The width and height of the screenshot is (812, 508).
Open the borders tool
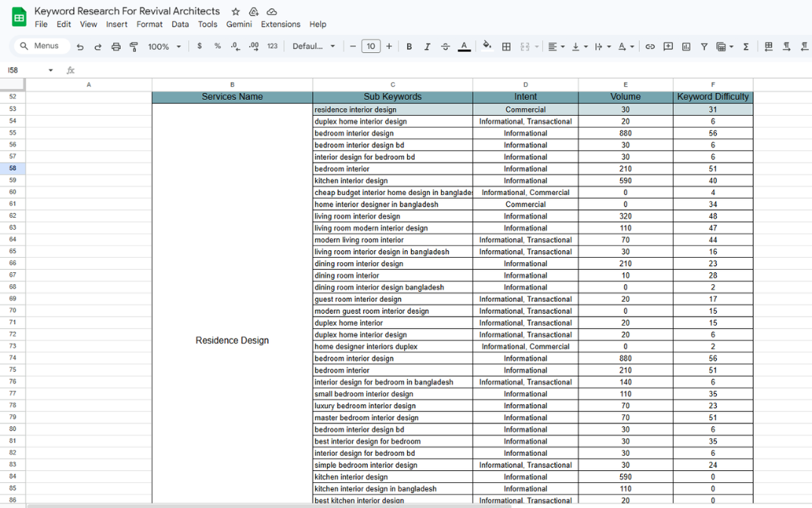pos(506,47)
